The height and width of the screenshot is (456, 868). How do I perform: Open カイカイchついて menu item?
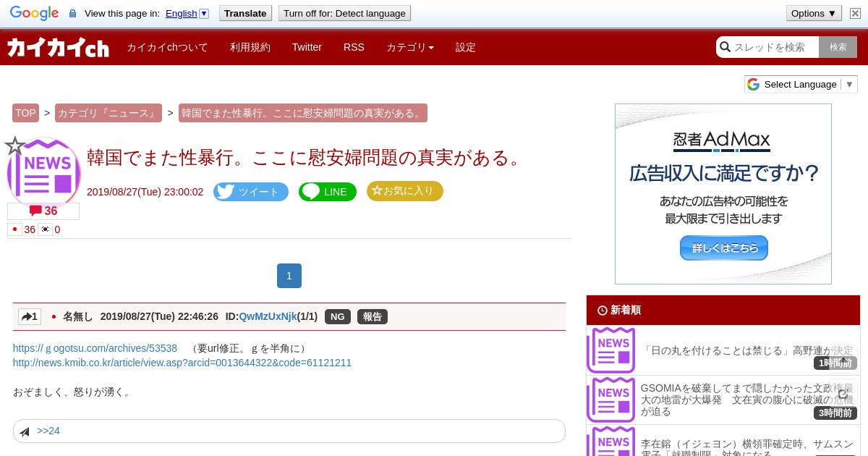[x=167, y=47]
